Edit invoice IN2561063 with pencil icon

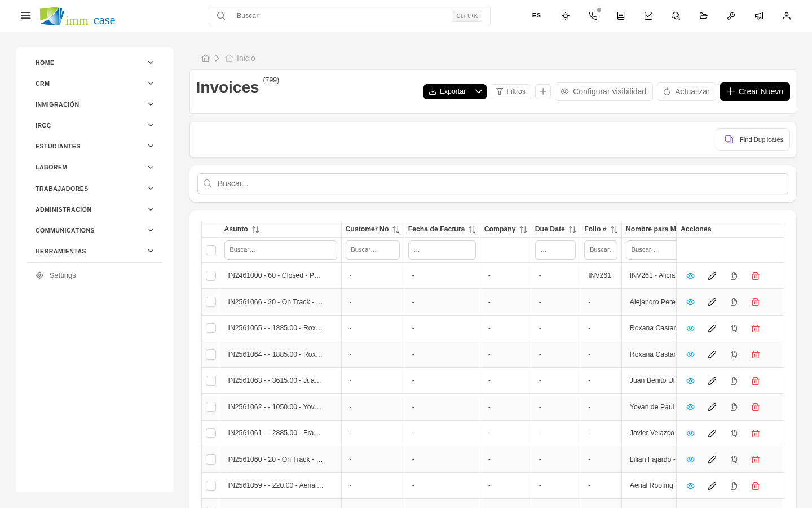tap(712, 381)
